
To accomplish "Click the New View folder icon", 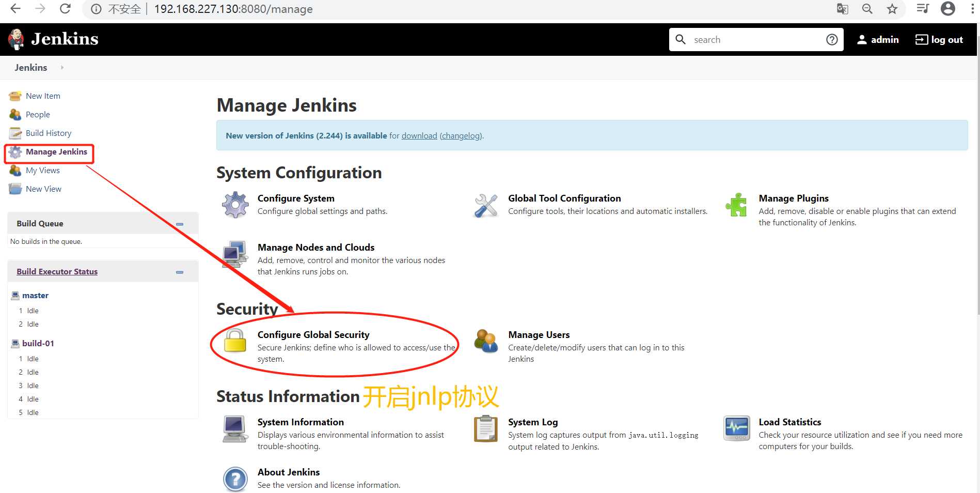I will point(15,189).
